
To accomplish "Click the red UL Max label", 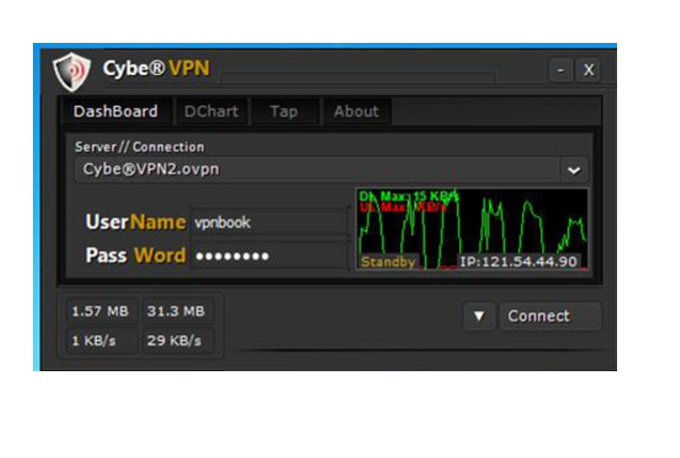I will point(402,207).
